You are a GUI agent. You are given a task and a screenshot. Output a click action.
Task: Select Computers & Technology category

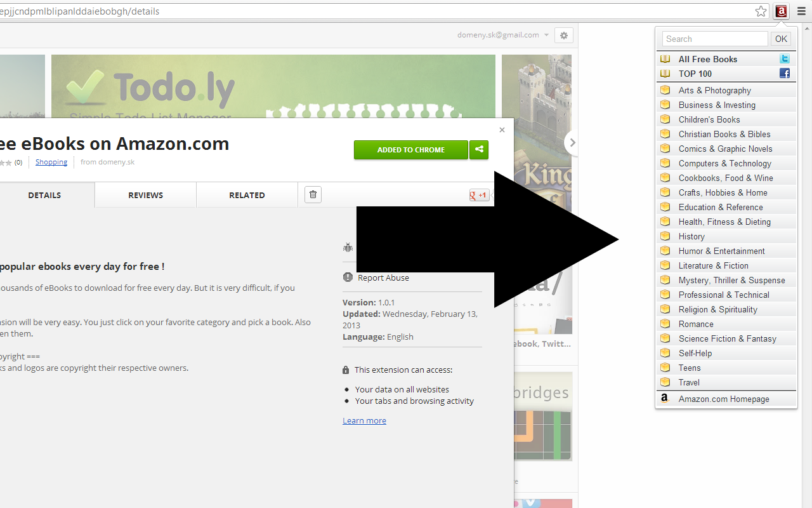point(726,163)
